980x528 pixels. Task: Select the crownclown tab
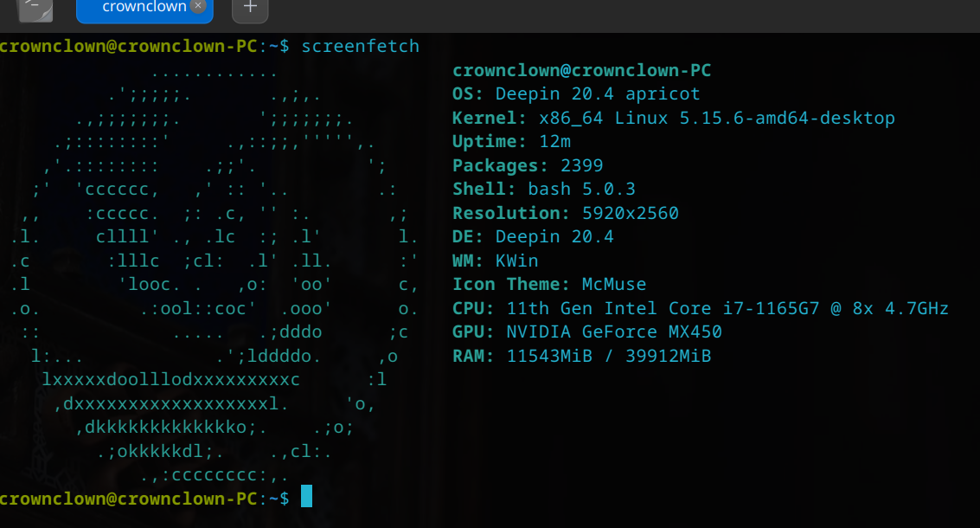(143, 7)
